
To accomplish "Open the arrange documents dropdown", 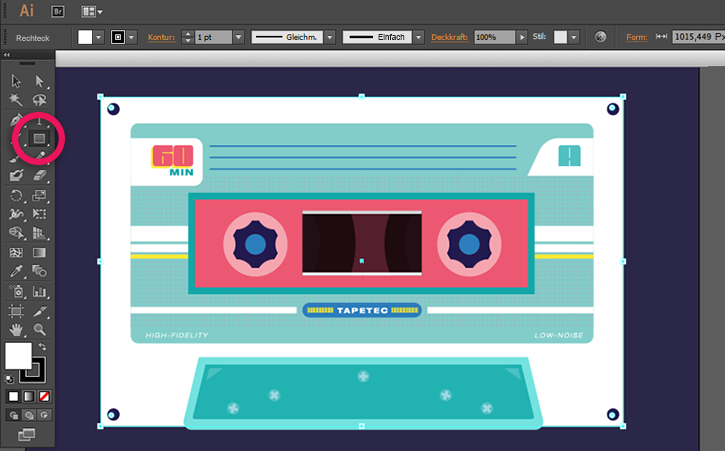I will [92, 12].
